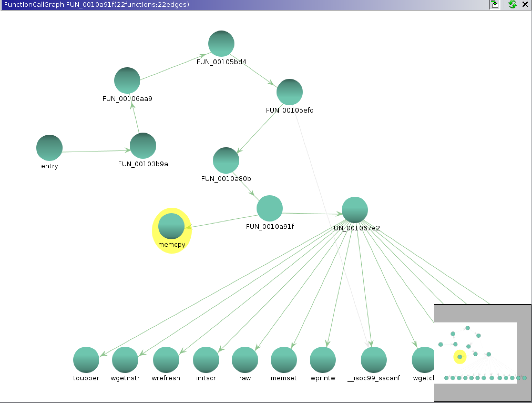Click the FUN_00106aa9 node circle
Screen dimensions: 532x403
point(127,80)
